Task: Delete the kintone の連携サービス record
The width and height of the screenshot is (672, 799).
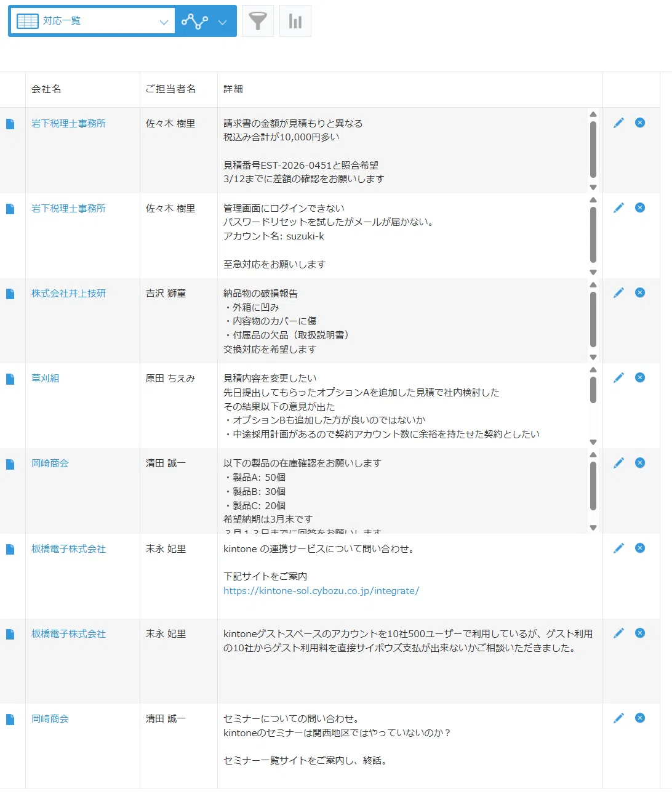Action: tap(640, 548)
